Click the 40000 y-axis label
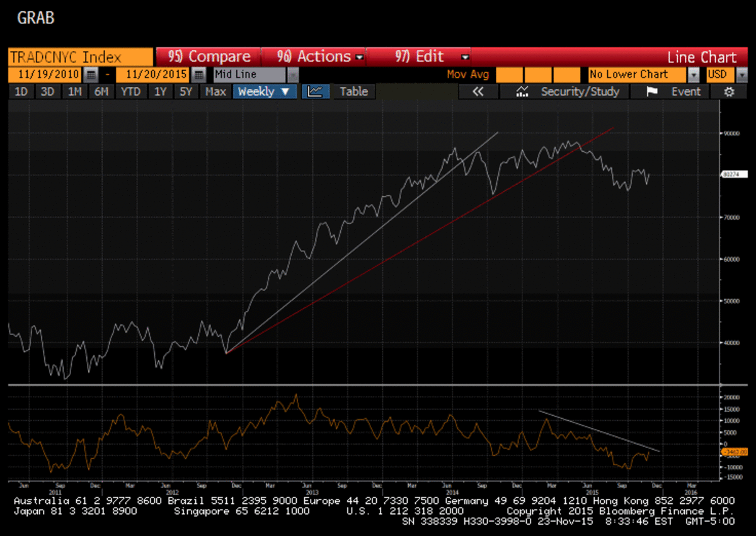The image size is (756, 536). tap(731, 343)
